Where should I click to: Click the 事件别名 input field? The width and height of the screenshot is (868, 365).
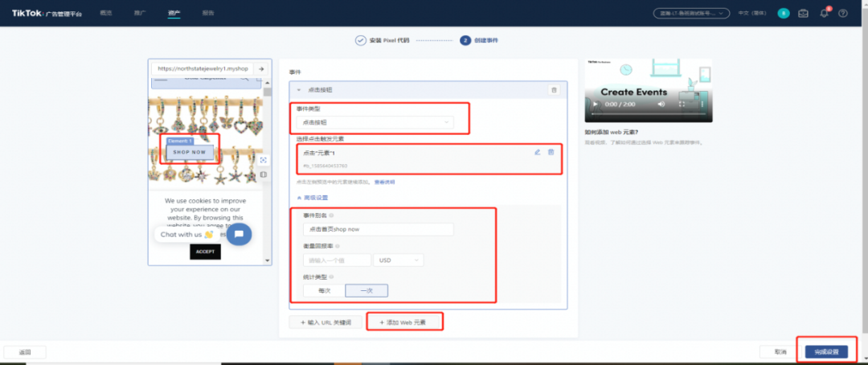tap(378, 229)
